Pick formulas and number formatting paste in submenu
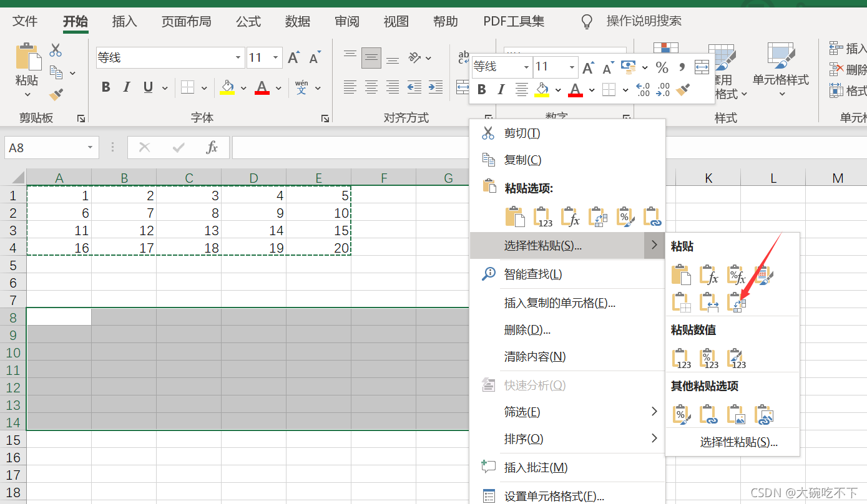 pyautogui.click(x=737, y=274)
